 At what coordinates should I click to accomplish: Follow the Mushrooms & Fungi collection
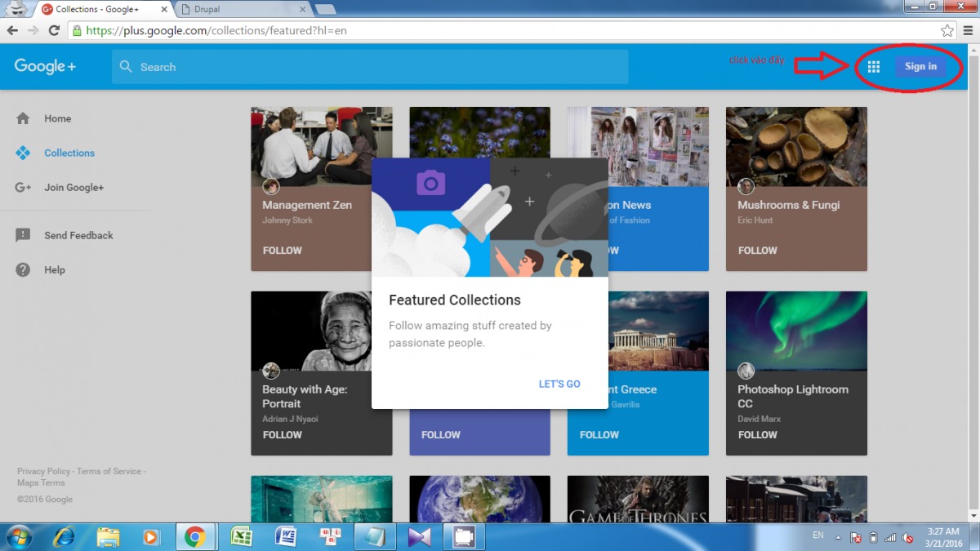click(757, 251)
